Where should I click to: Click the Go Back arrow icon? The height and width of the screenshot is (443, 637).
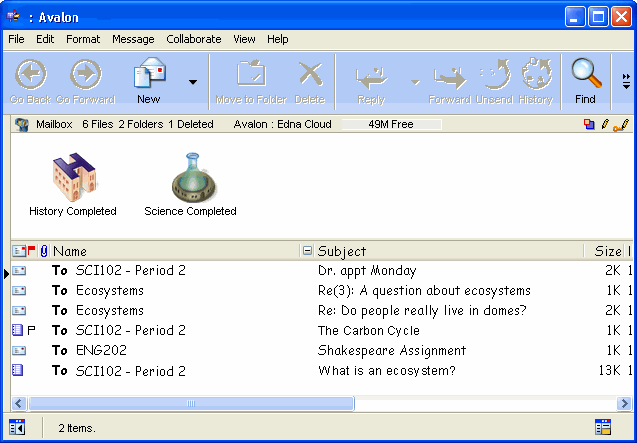click(33, 75)
